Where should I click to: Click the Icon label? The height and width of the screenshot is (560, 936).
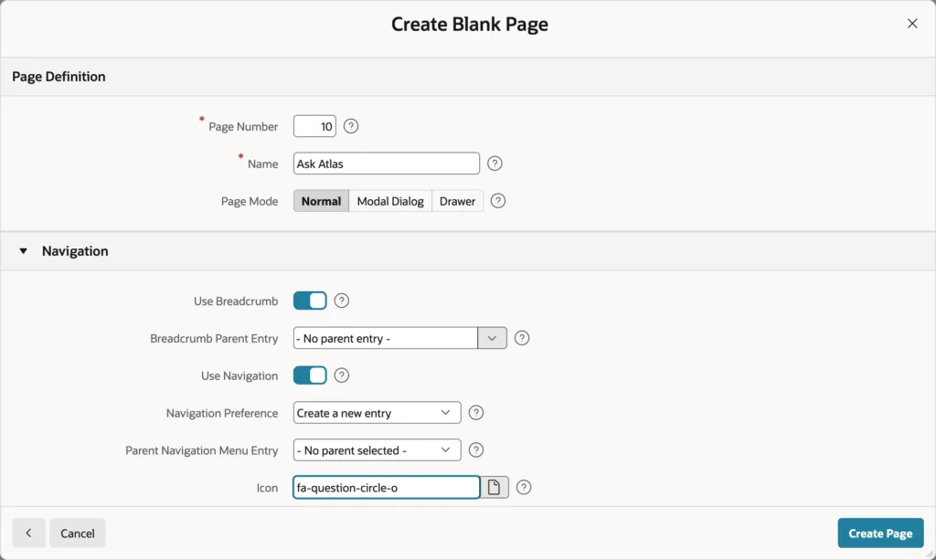coord(268,488)
